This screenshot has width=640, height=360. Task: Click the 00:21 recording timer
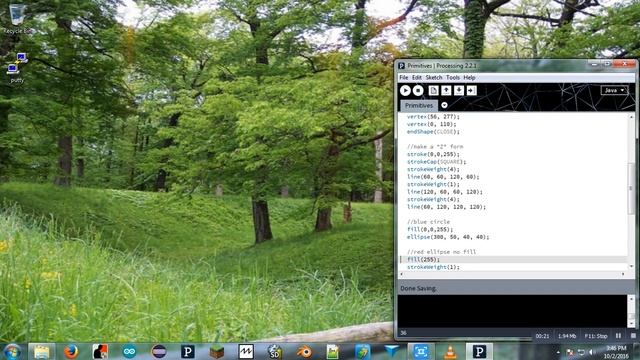coord(542,336)
